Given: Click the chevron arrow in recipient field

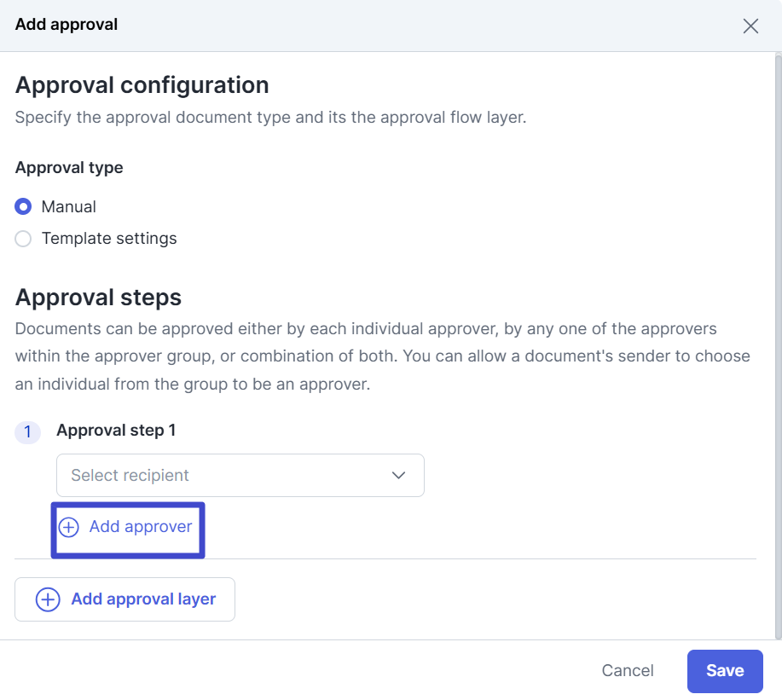Looking at the screenshot, I should (x=398, y=475).
